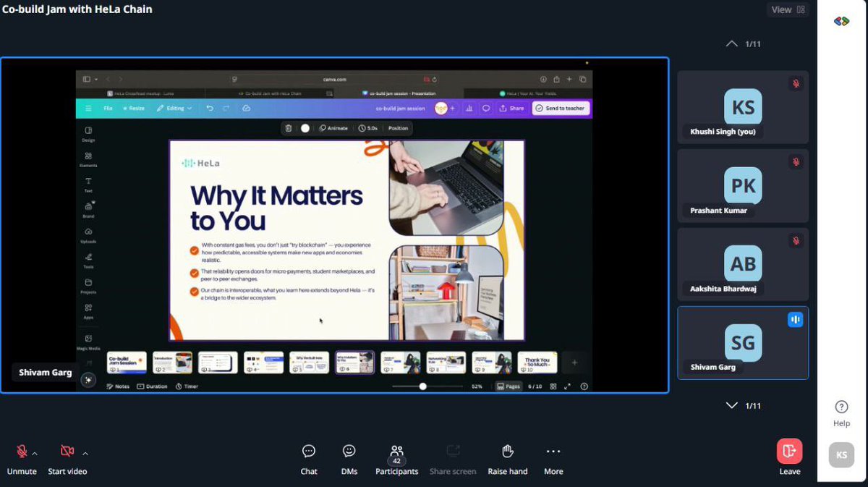Click the canva.com address bar

pyautogui.click(x=334, y=79)
